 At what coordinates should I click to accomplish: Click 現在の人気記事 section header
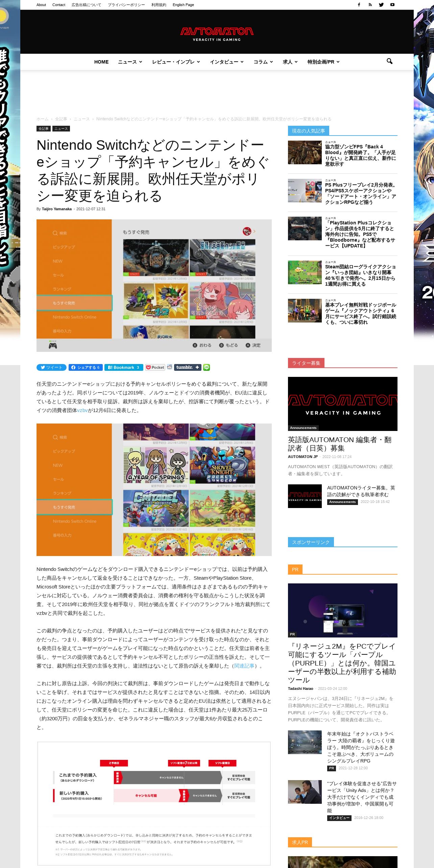click(309, 131)
